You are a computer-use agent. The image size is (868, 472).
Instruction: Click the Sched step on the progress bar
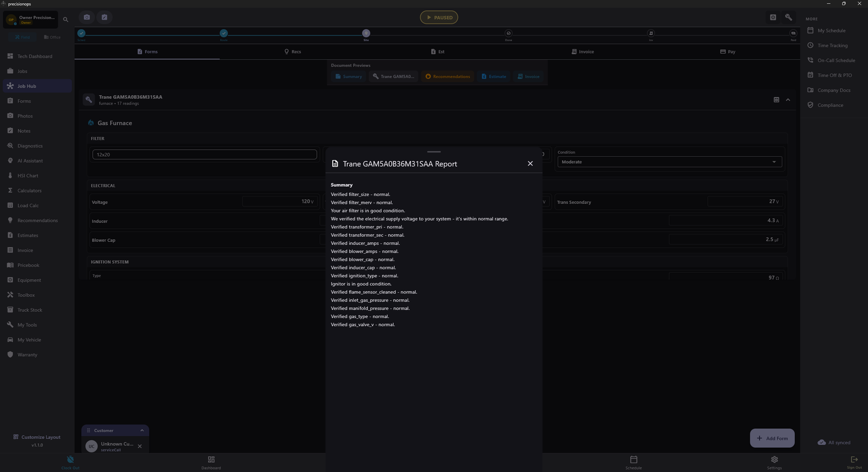pyautogui.click(x=81, y=35)
